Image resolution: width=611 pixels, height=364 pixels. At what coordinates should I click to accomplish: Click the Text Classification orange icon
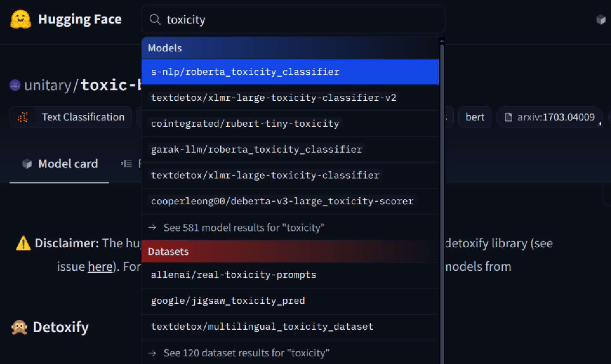pyautogui.click(x=23, y=117)
